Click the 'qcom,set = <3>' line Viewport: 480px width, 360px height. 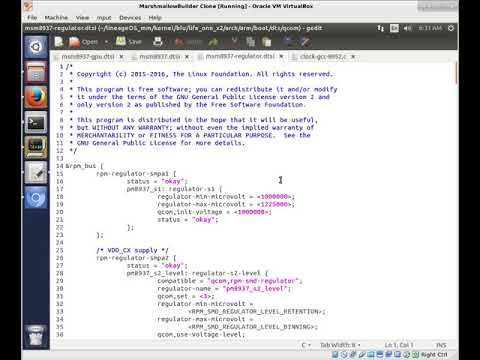(186, 296)
